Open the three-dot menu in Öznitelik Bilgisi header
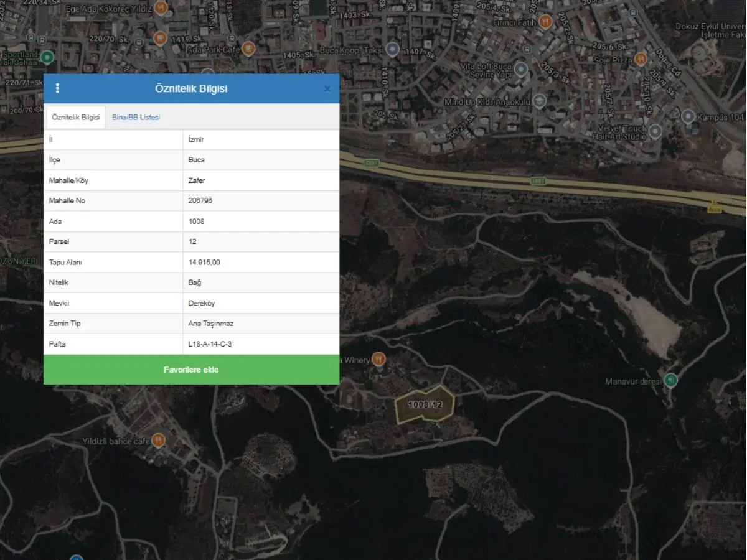The image size is (747, 560). [57, 88]
